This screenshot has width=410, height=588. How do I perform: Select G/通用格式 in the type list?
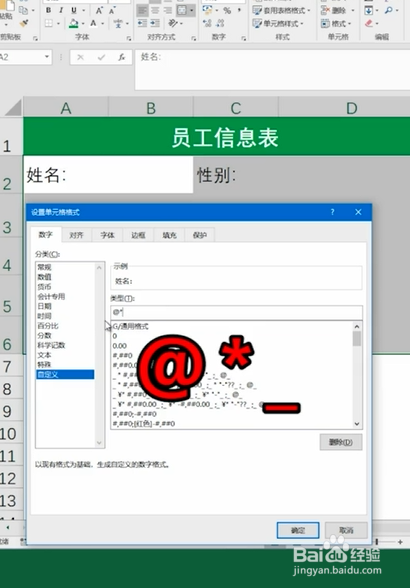131,326
